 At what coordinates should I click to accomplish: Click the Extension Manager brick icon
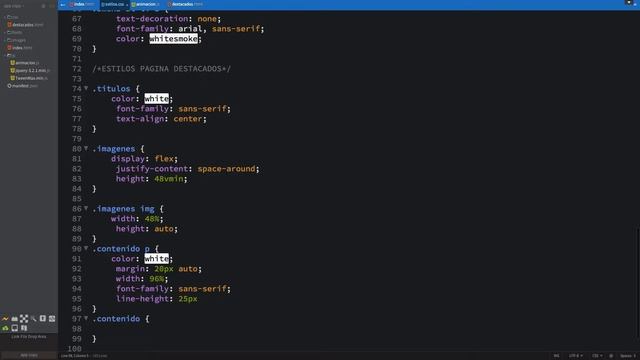click(15, 319)
